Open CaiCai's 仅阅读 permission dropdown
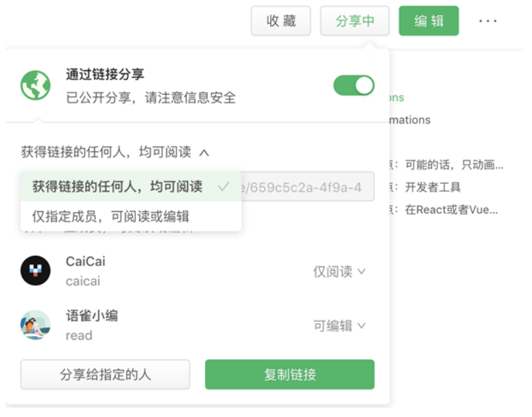 339,272
